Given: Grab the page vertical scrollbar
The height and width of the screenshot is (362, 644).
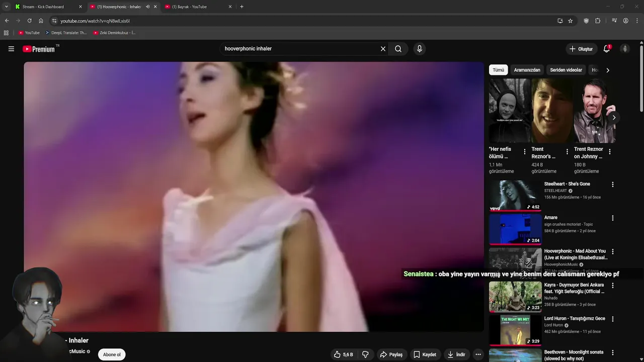Looking at the screenshot, I should 641,78.
